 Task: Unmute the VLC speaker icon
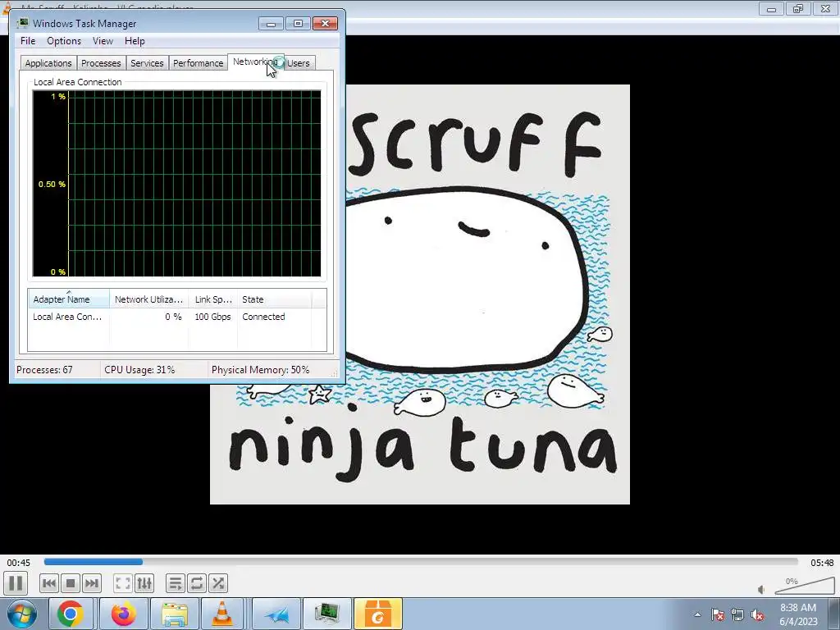tap(761, 589)
